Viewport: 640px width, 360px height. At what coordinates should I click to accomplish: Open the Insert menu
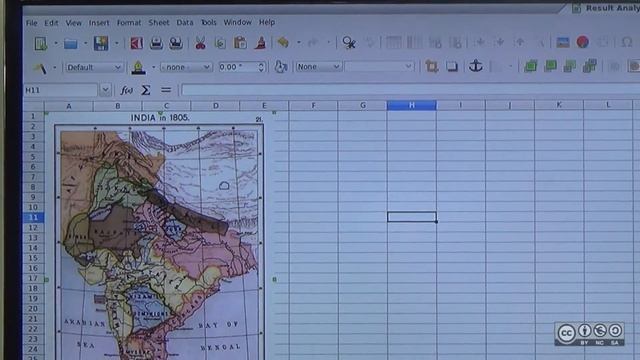[x=99, y=23]
